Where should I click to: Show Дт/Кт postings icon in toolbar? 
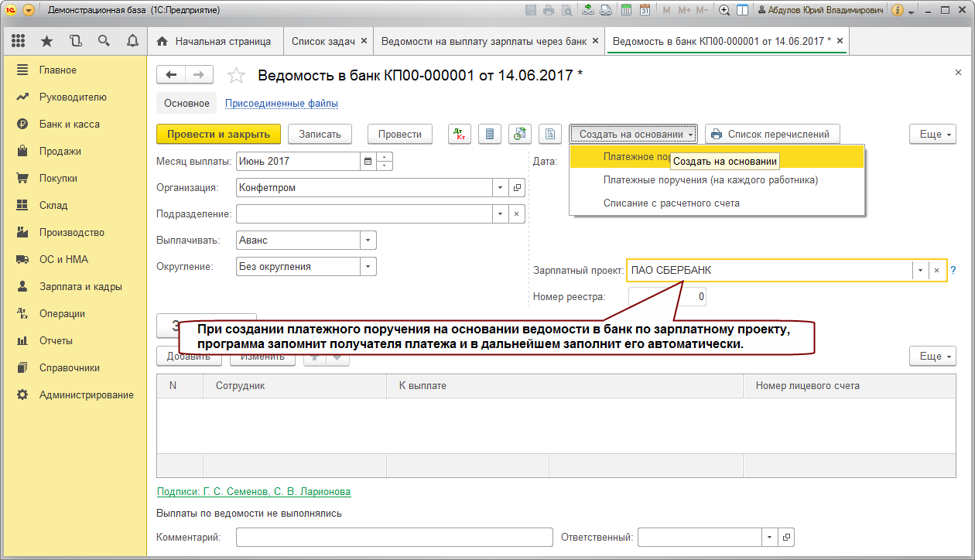click(x=460, y=134)
